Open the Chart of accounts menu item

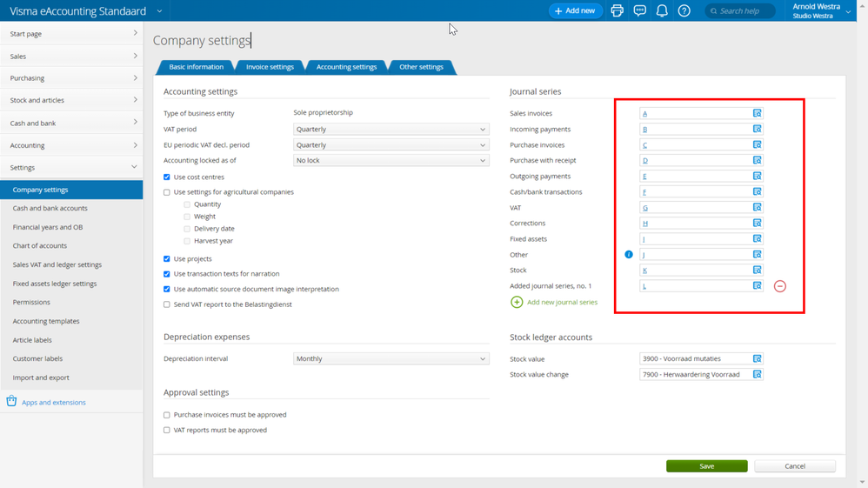(40, 246)
